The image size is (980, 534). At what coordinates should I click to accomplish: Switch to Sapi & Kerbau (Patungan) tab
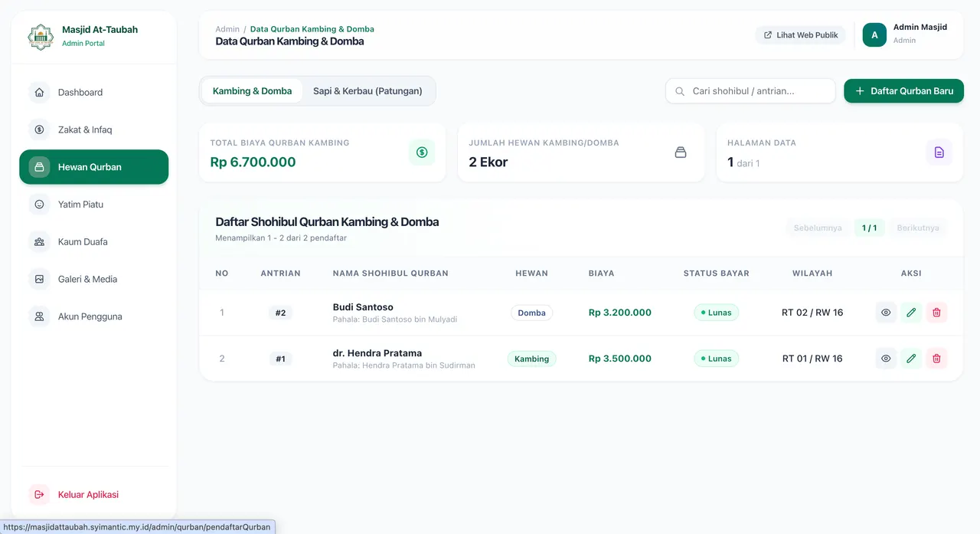(x=367, y=90)
